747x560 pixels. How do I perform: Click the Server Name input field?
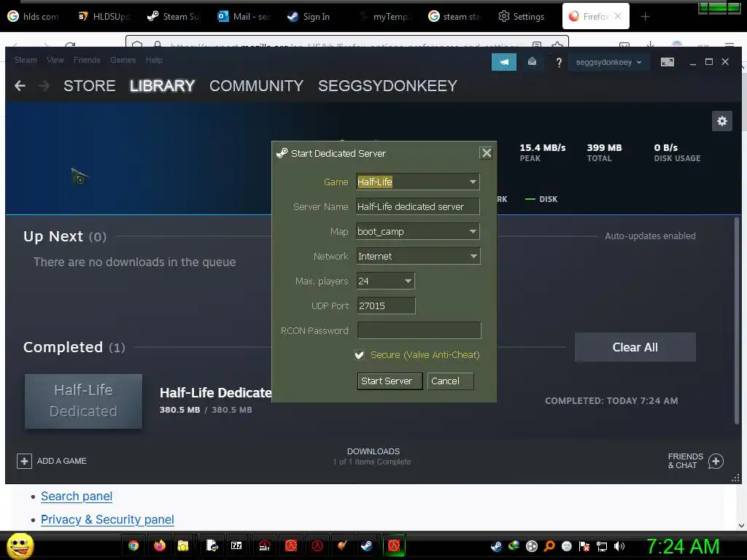418,206
